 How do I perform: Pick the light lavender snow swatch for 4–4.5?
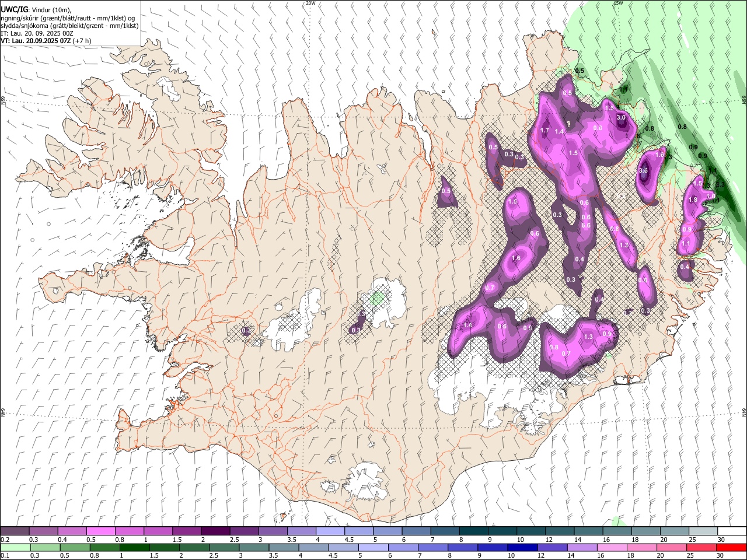tap(330, 531)
